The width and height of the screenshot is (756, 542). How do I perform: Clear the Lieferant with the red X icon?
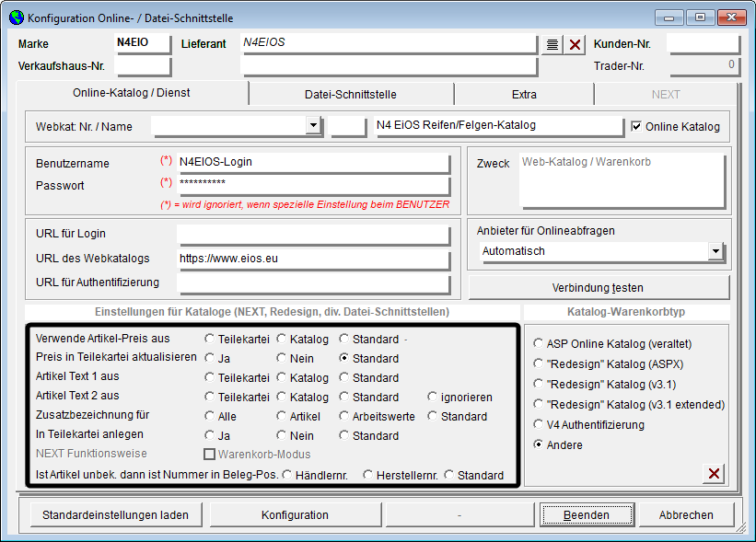pos(575,45)
